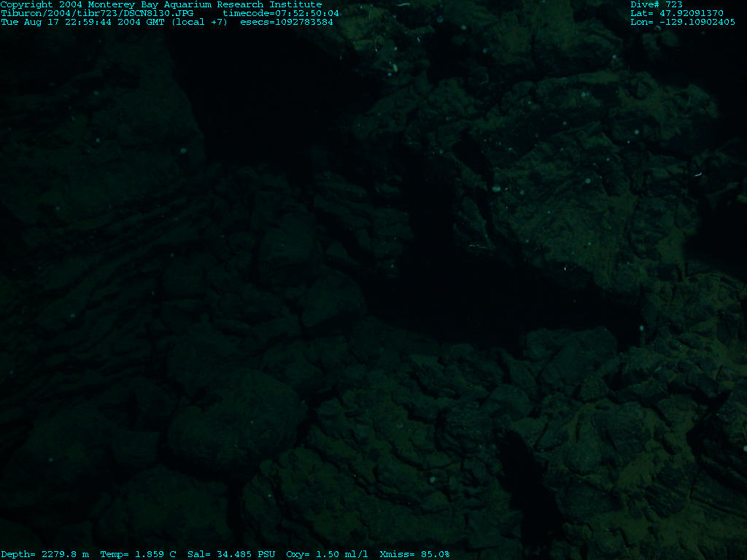
Task: Click the 'Xmiss= 85.0%' reading
Action: (415, 554)
